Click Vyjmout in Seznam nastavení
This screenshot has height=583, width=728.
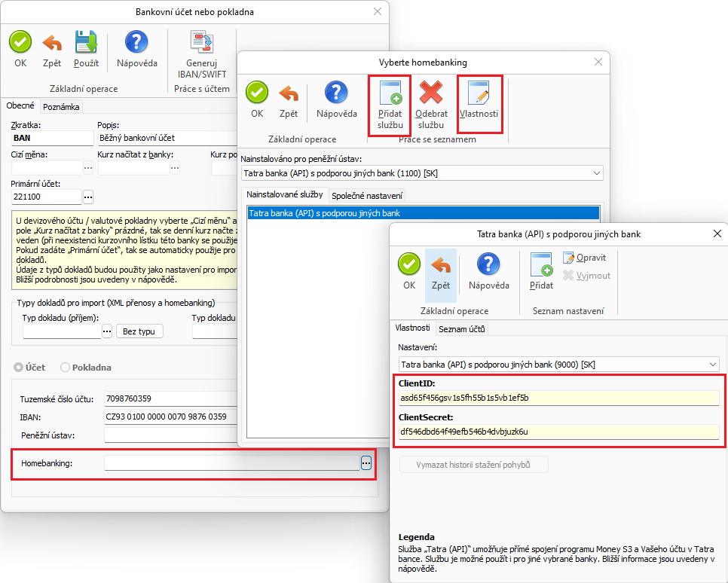(587, 276)
